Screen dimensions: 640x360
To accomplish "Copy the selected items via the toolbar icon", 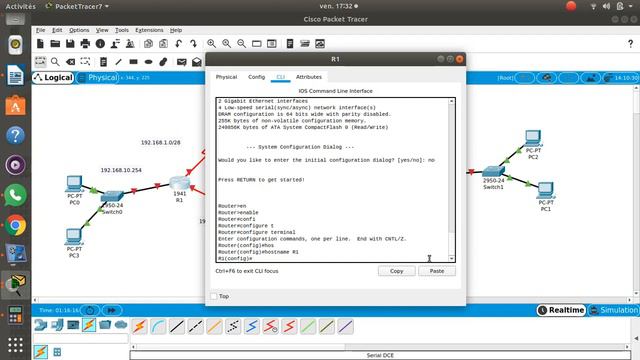I will (149, 44).
